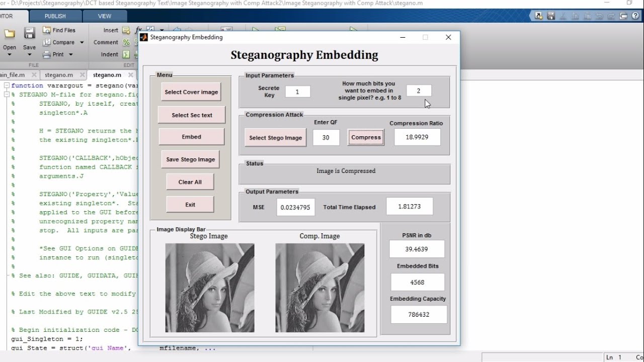
Task: Click the Compression Ratio value field
Action: point(417,137)
